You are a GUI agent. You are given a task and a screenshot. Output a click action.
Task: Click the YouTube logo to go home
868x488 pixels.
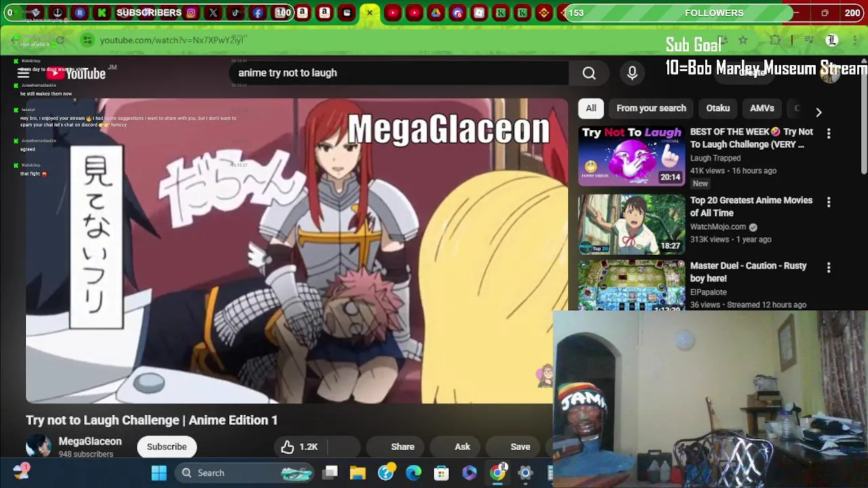click(76, 73)
